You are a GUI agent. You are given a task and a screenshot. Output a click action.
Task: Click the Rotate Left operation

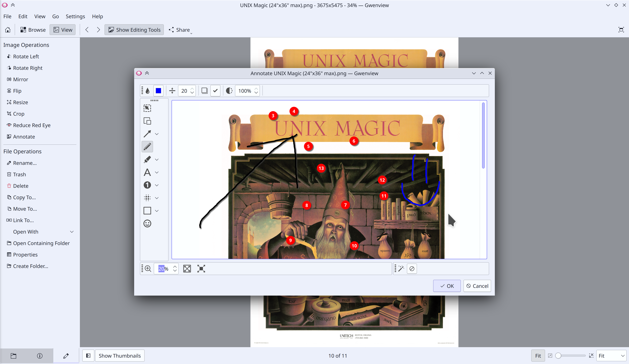26,57
